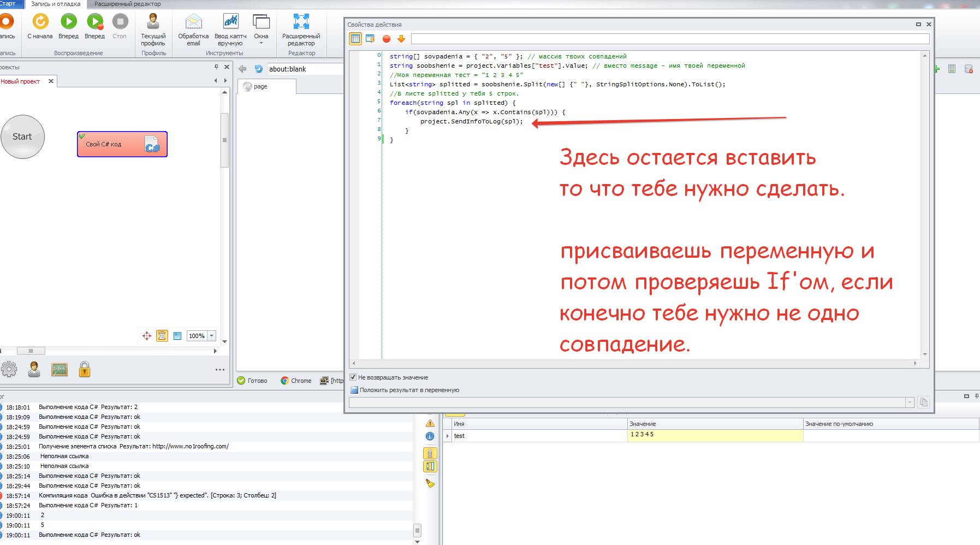
Task: Open Текущий профиль profile icon
Action: click(x=153, y=29)
